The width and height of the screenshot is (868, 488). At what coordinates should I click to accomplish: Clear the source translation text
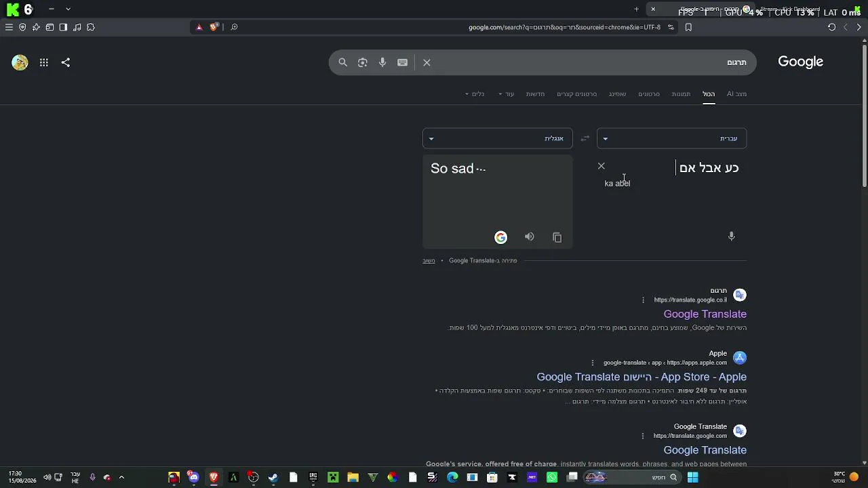point(601,166)
